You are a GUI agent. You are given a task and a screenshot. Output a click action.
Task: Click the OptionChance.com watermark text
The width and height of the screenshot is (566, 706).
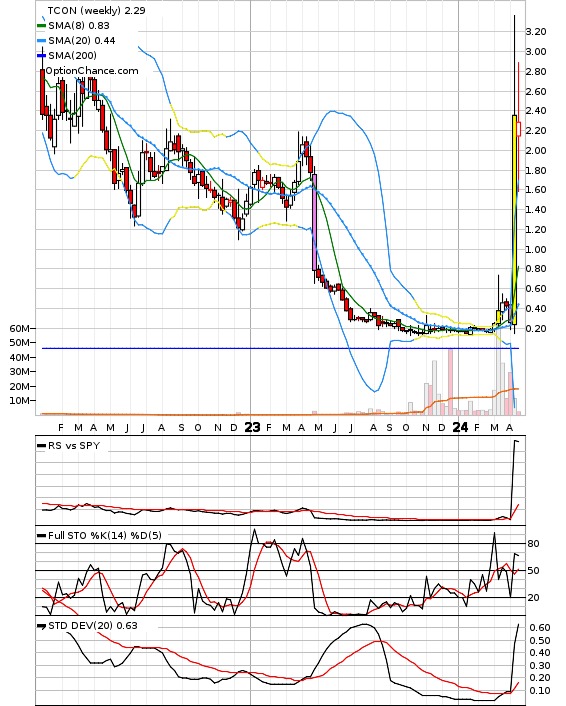[x=92, y=71]
